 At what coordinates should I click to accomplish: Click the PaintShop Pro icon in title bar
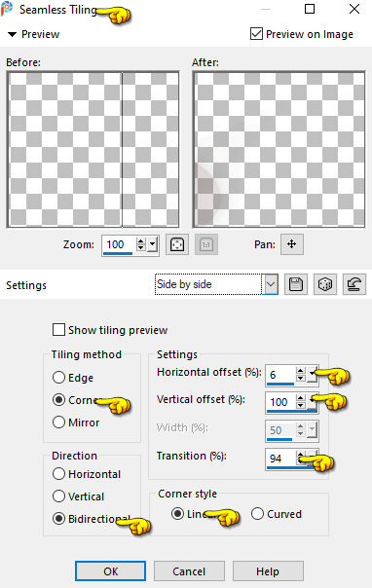[7, 9]
